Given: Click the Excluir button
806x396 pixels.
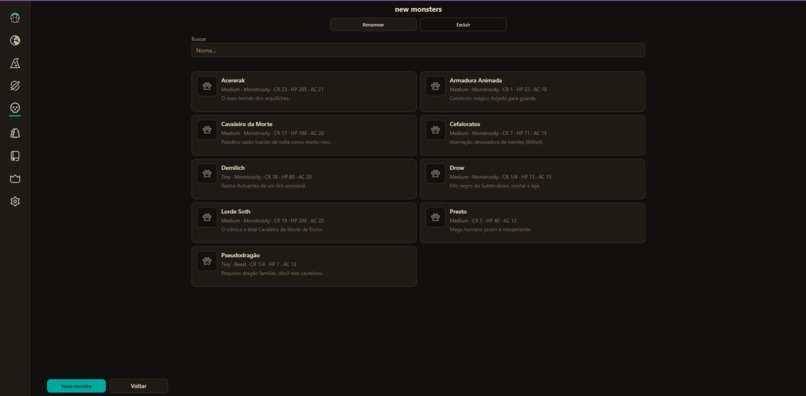Looking at the screenshot, I should tap(463, 24).
